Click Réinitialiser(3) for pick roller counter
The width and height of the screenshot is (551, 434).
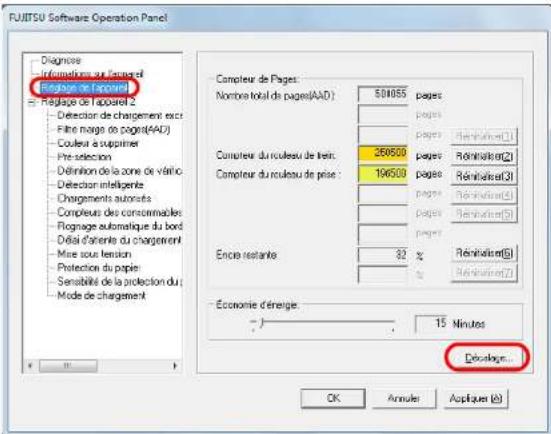(484, 176)
